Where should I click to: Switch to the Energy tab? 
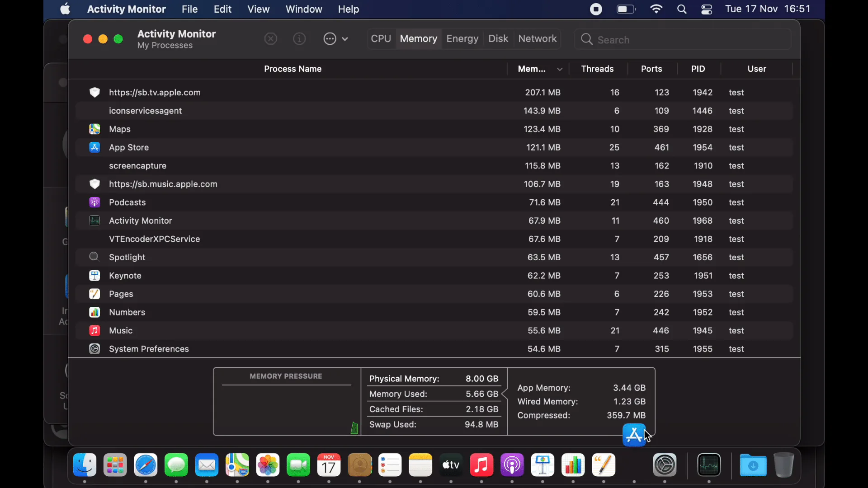point(462,39)
